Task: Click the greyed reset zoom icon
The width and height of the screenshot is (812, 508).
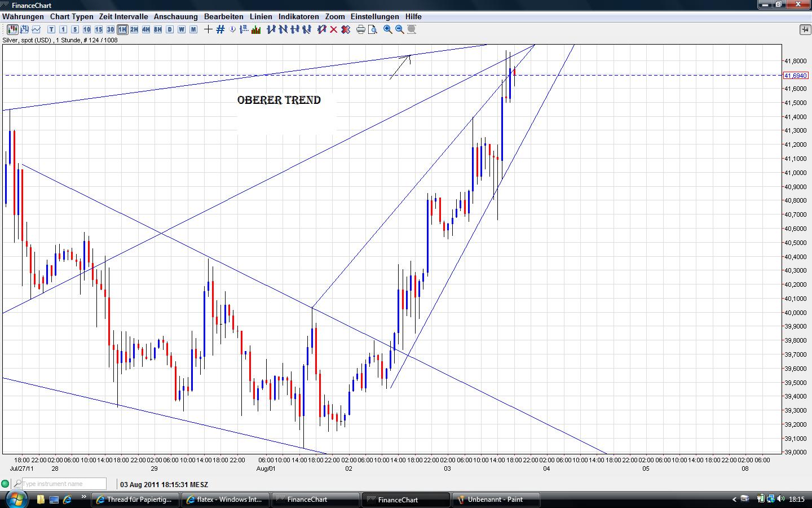Action: coord(412,29)
